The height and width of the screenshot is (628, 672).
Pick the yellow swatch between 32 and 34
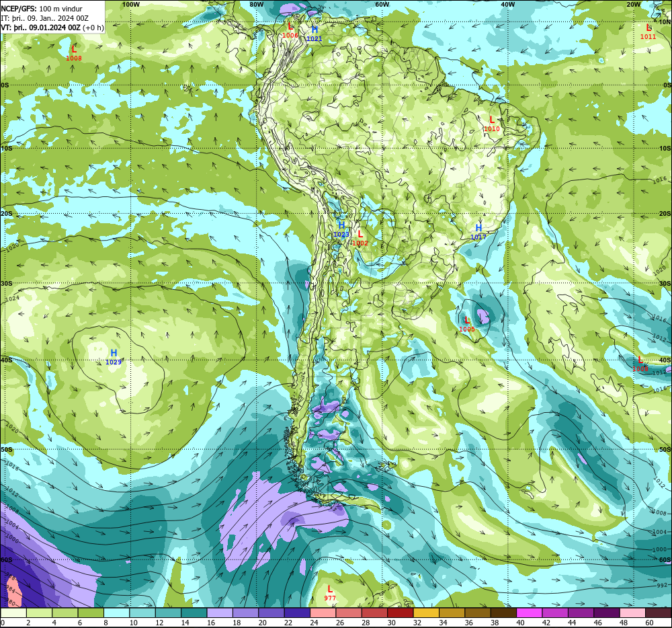click(x=427, y=613)
